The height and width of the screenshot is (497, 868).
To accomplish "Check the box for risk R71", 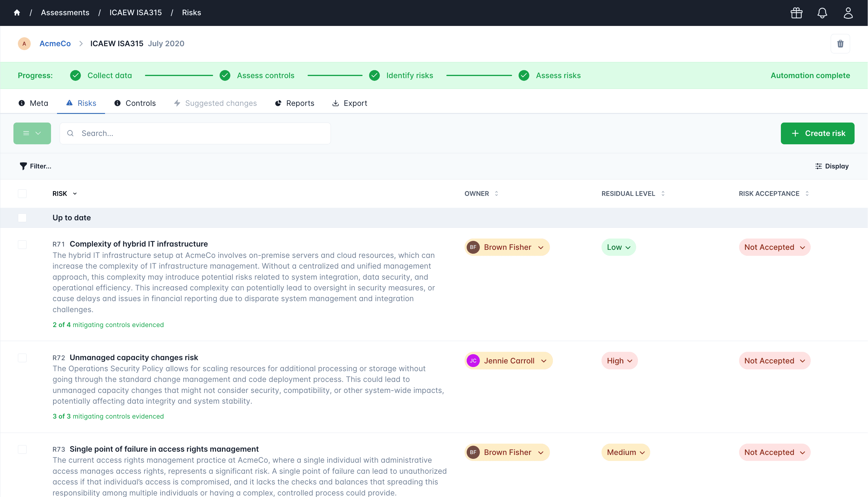I will pos(22,244).
